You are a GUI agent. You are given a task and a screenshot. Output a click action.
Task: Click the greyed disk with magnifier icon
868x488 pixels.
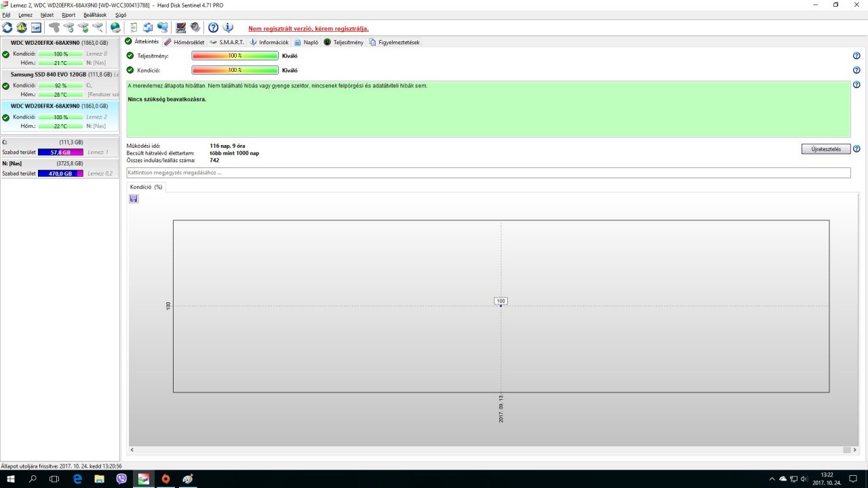click(98, 28)
